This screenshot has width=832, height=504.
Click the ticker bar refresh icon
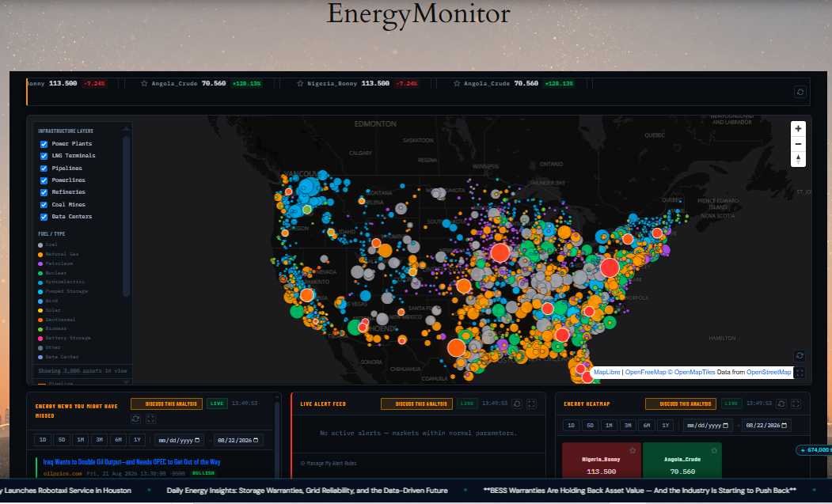click(800, 92)
